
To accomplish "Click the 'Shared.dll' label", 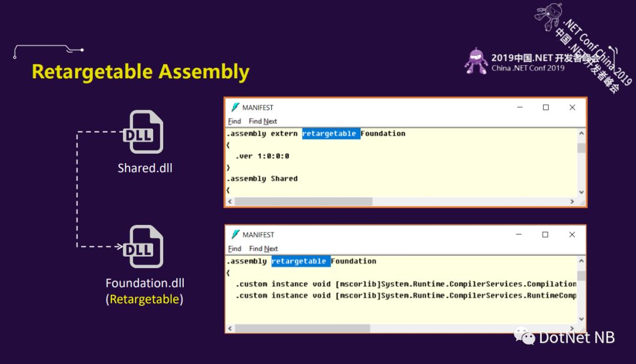I will click(x=145, y=168).
